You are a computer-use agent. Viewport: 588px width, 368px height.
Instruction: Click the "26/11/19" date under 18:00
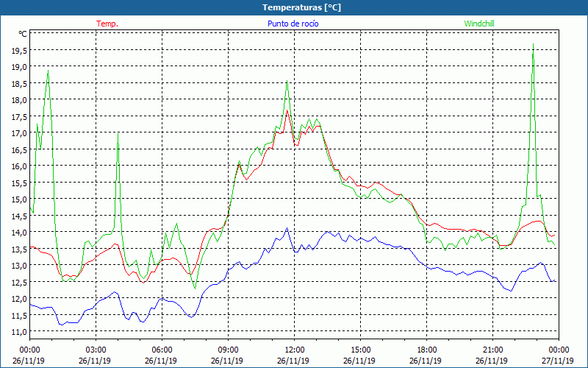point(426,361)
